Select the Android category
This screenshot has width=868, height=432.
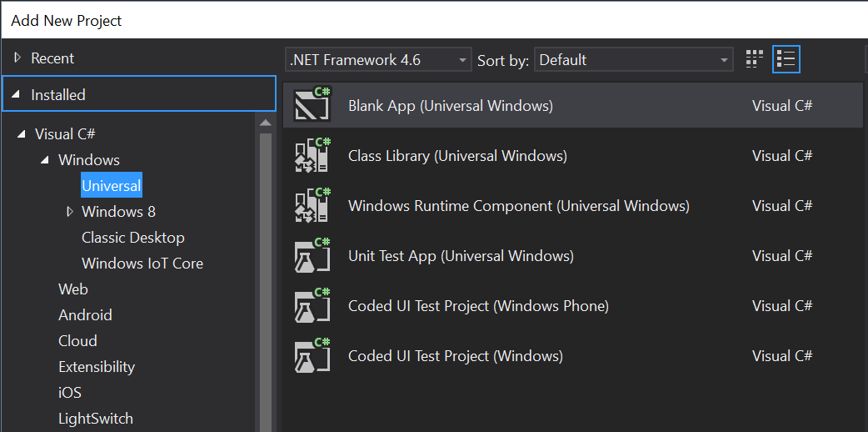pyautogui.click(x=85, y=314)
